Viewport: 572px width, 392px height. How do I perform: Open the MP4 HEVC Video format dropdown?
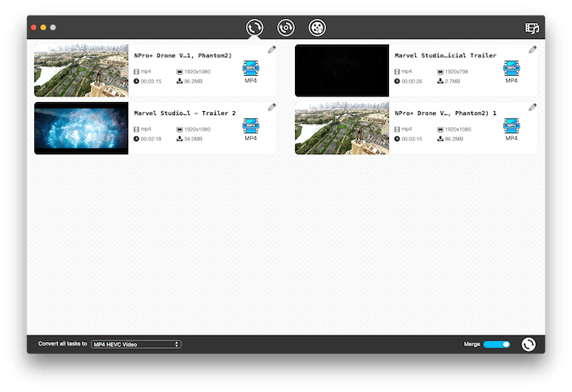[136, 345]
